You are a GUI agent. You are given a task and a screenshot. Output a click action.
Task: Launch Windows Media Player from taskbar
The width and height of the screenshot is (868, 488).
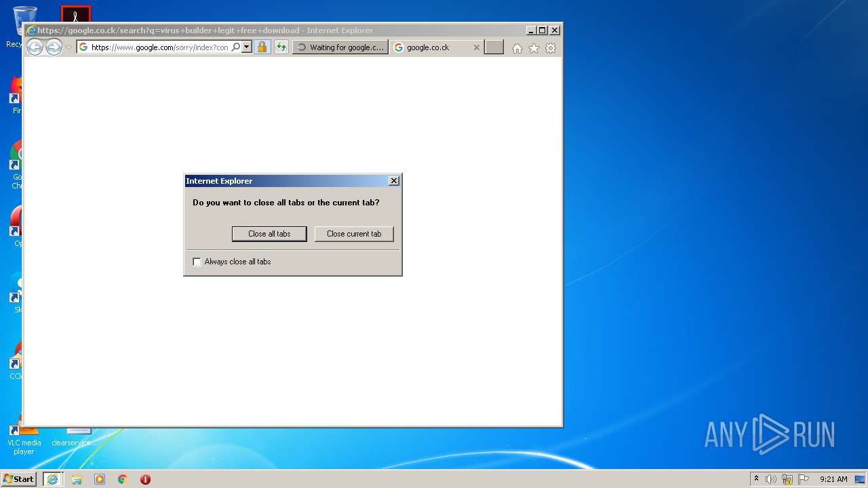(100, 479)
